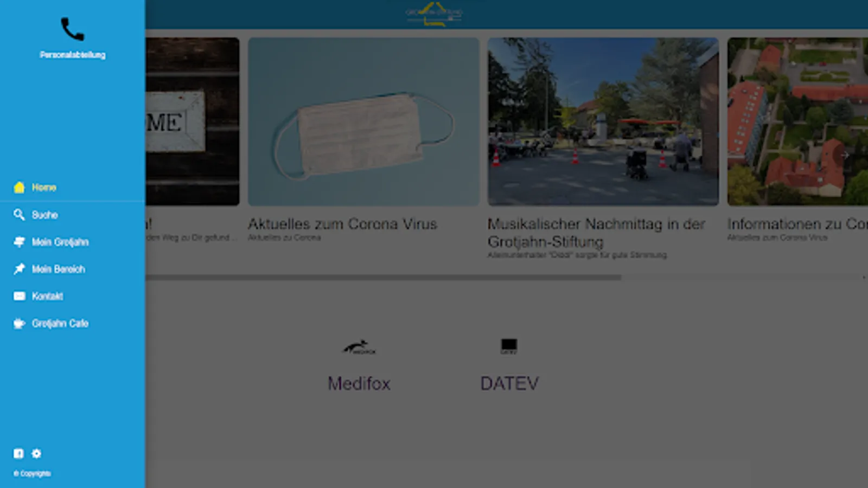
Task: Select the Mein Grotjahn menu entry
Action: pyautogui.click(x=73, y=242)
